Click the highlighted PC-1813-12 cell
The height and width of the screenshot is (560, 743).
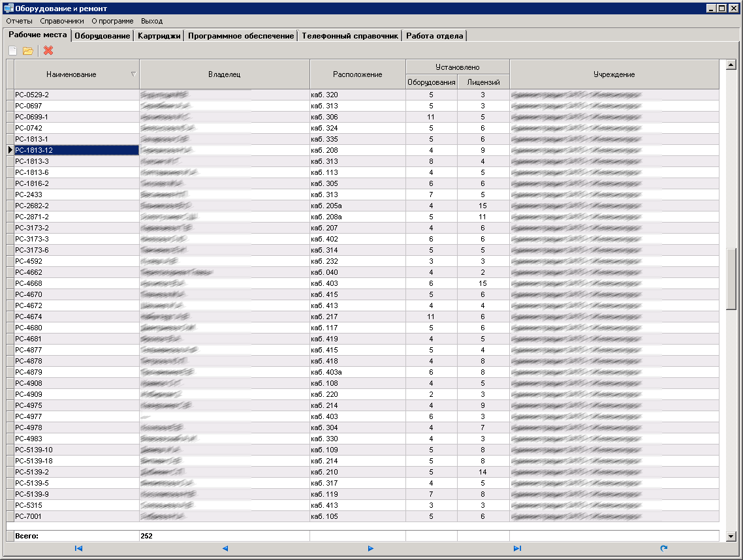click(77, 150)
